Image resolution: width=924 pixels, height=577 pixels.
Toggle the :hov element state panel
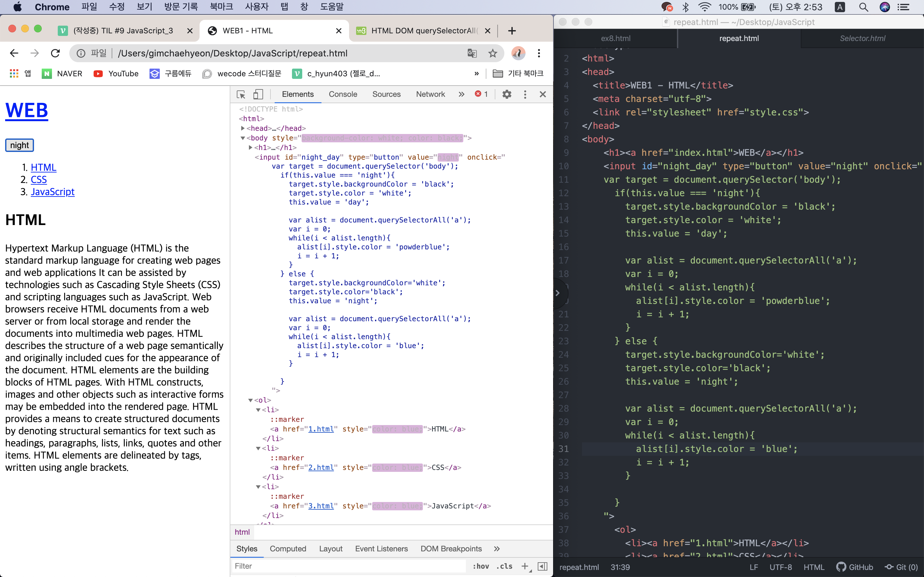pyautogui.click(x=481, y=566)
